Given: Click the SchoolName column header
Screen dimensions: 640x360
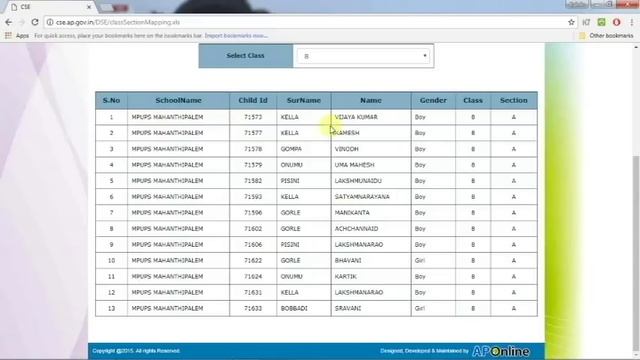Looking at the screenshot, I should pos(178,100).
